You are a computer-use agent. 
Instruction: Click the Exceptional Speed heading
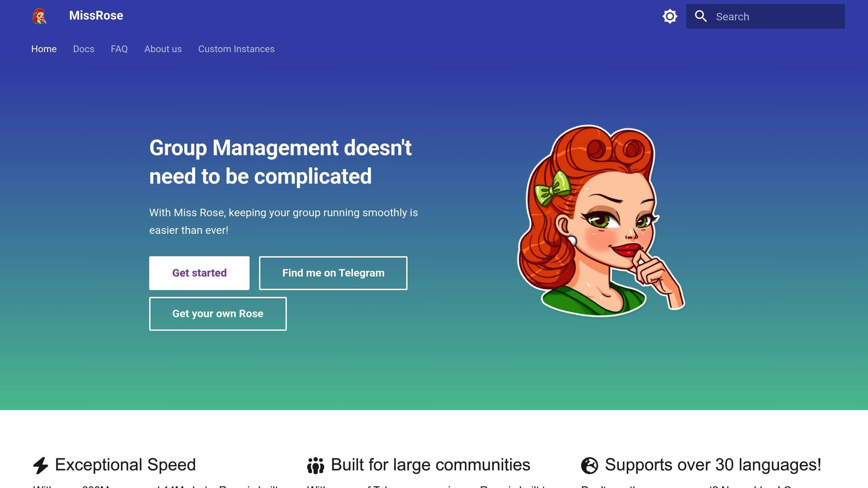pyautogui.click(x=125, y=465)
